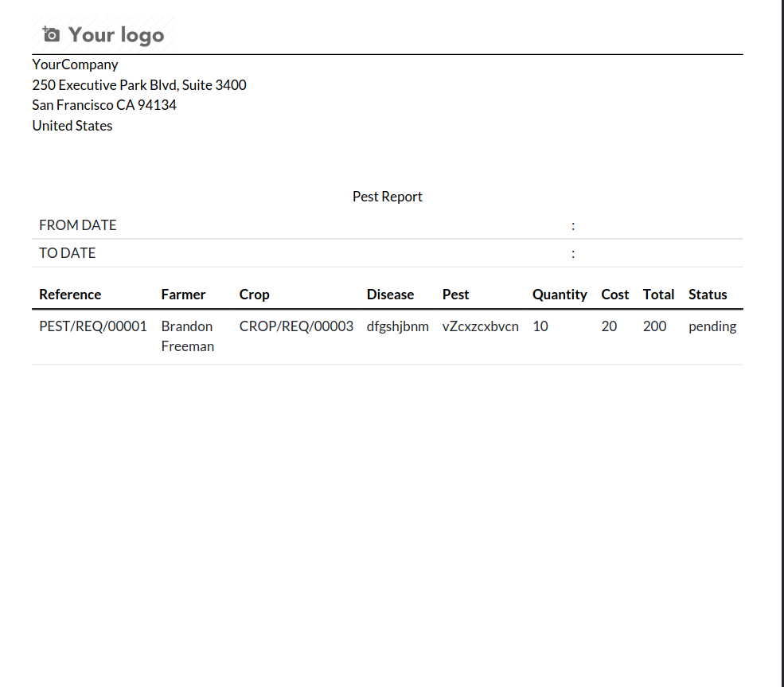This screenshot has width=784, height=687.
Task: Click the San Francisco CA 94134 line
Action: point(104,105)
